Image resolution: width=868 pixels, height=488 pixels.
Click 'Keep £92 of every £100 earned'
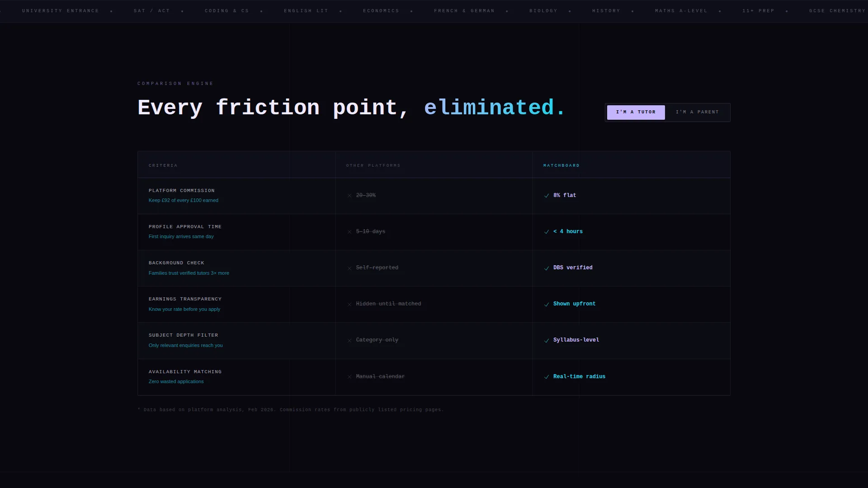pyautogui.click(x=184, y=201)
